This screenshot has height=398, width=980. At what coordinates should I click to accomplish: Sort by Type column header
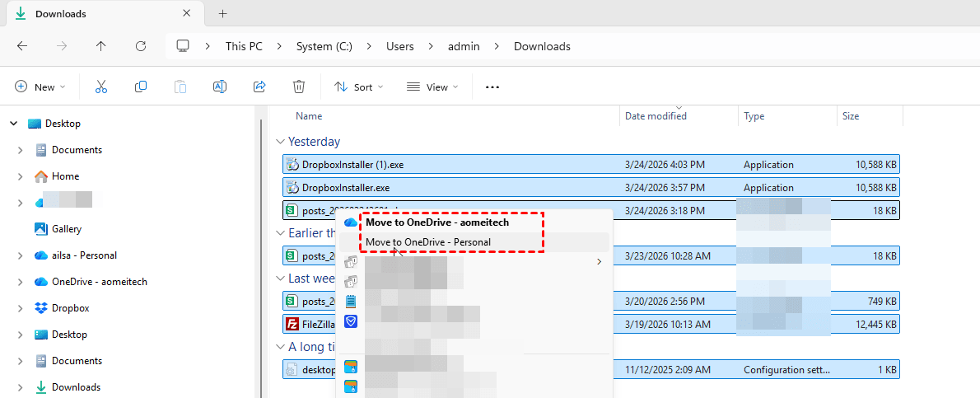(x=754, y=115)
